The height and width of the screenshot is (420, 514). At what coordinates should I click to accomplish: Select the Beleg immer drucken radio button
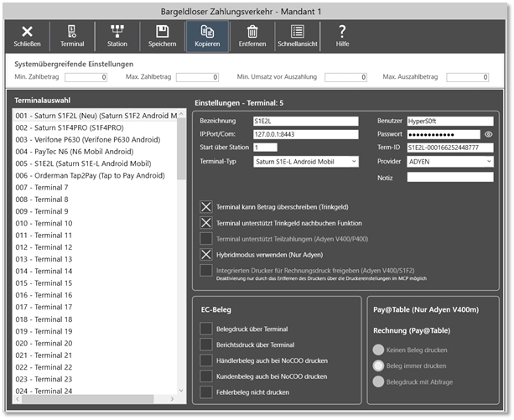[x=379, y=366]
